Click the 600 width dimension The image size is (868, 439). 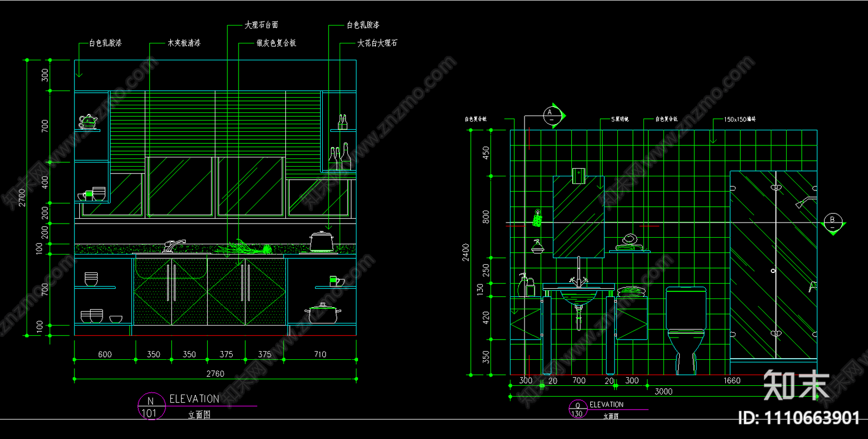click(105, 354)
